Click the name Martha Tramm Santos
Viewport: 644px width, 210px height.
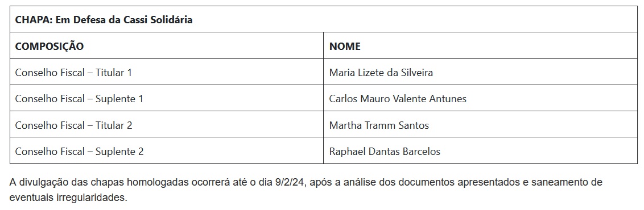coord(379,125)
